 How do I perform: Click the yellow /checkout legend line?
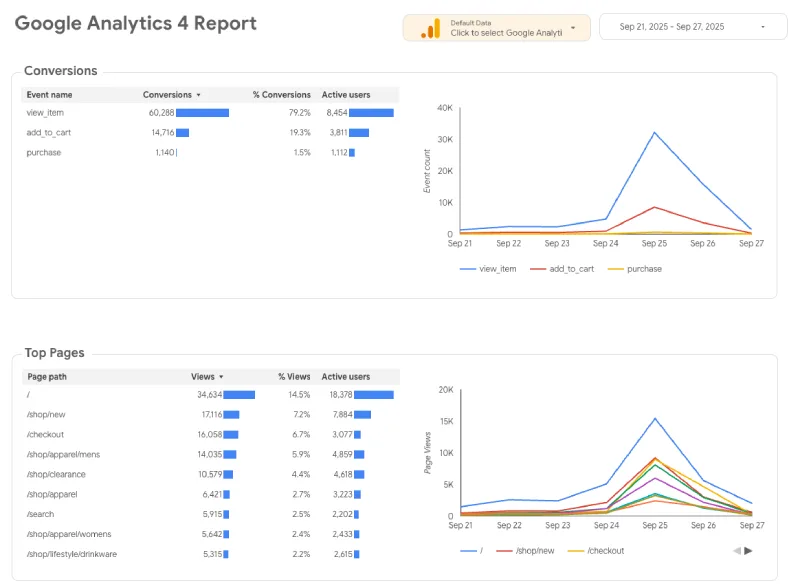pos(575,551)
